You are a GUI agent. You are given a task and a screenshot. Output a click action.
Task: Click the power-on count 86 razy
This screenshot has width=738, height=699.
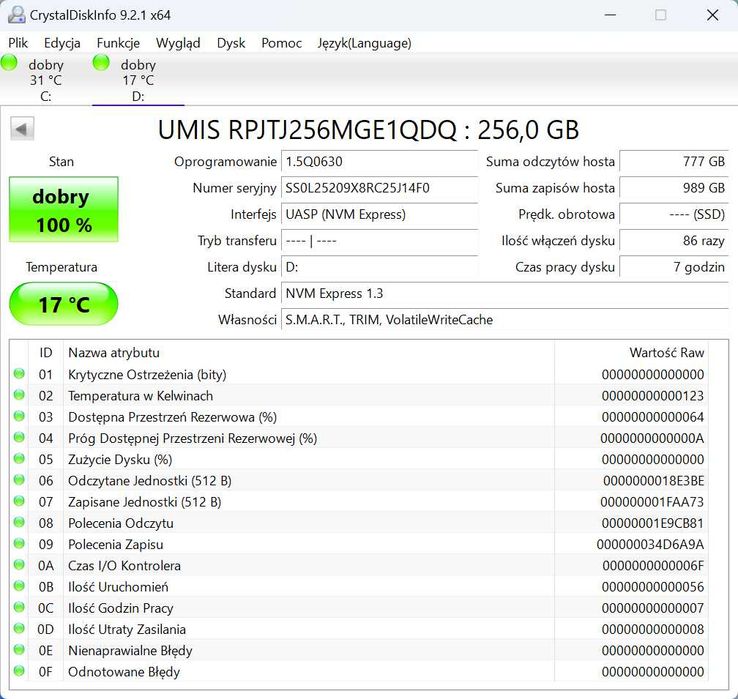pyautogui.click(x=674, y=241)
